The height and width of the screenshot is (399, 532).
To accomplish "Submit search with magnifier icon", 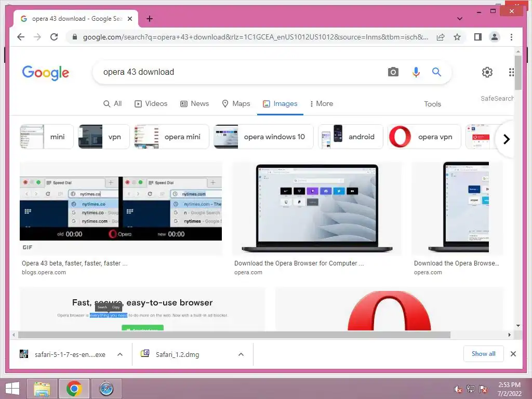I will point(436,72).
